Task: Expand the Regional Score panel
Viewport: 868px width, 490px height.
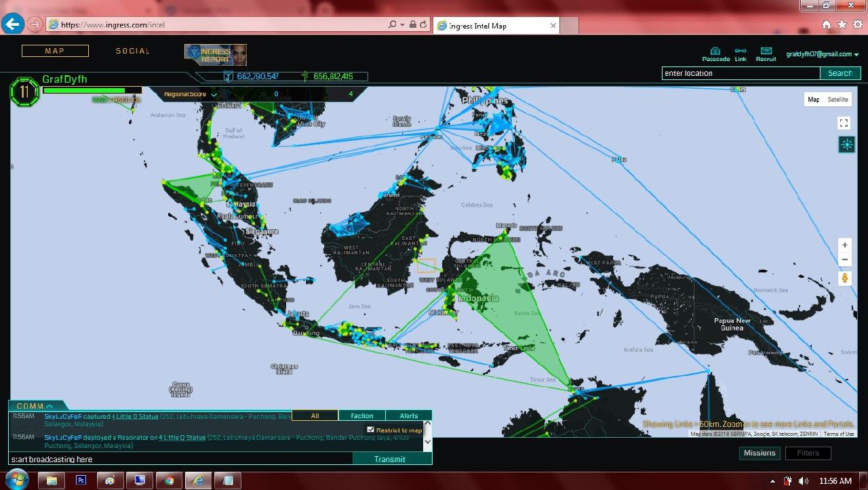Action: [214, 95]
